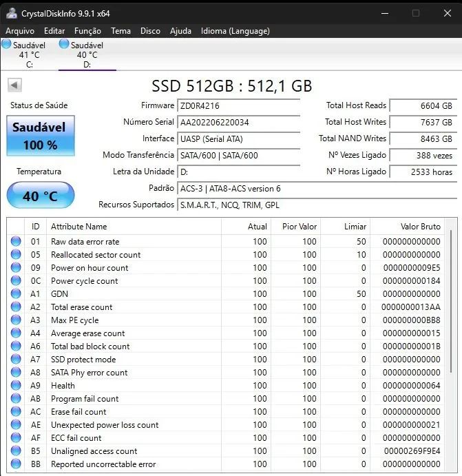Open the Editar menu
The image size is (462, 476).
(x=54, y=31)
